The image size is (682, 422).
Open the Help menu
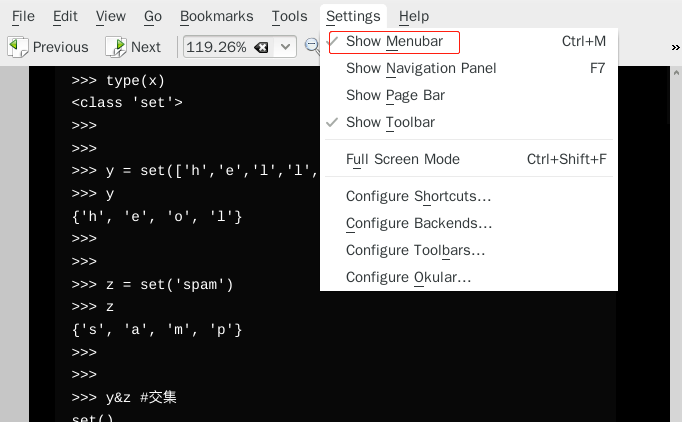[x=414, y=17]
